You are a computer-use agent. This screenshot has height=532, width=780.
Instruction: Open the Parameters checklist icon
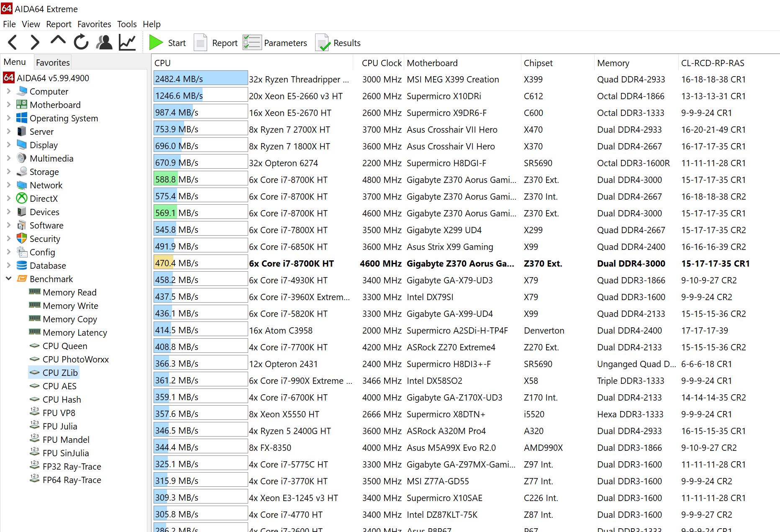(x=252, y=43)
